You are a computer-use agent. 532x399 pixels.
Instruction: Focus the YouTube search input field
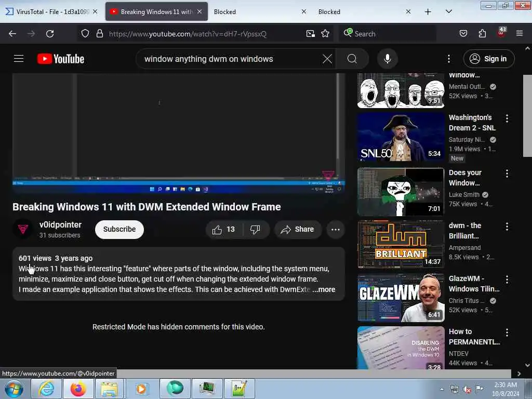point(231,59)
